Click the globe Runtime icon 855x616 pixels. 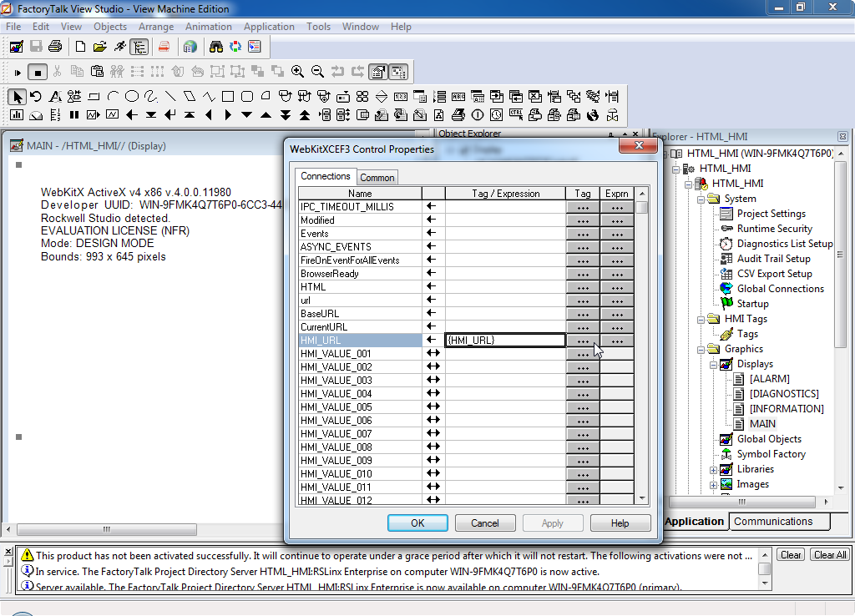pos(190,47)
